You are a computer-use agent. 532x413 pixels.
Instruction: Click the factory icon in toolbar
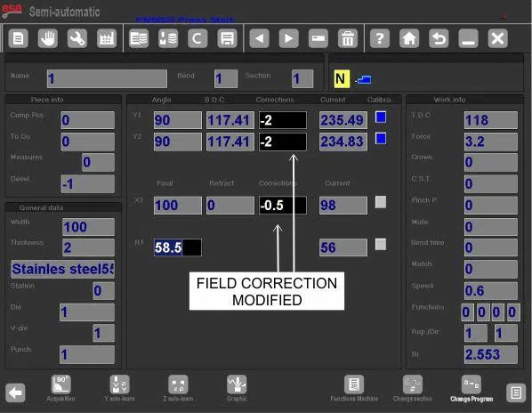tap(107, 38)
